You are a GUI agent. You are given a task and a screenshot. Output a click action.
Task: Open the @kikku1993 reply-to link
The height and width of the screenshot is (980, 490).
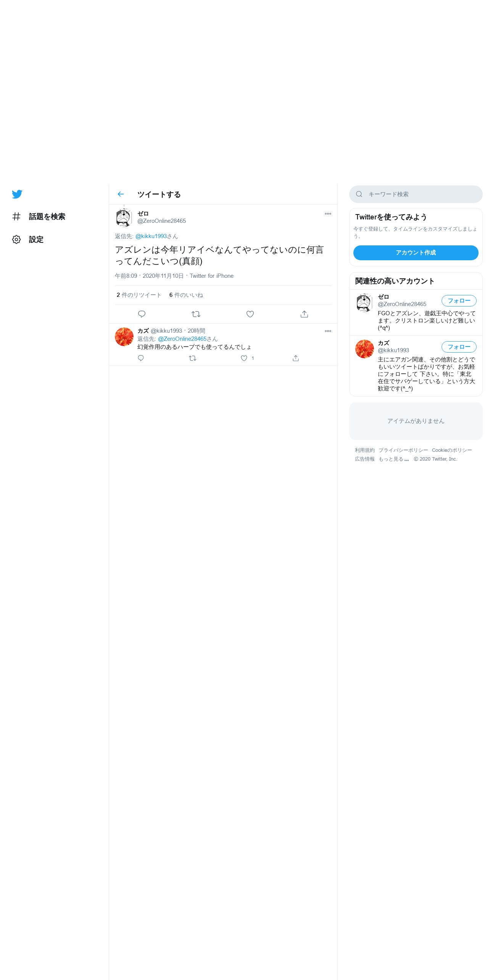[151, 236]
